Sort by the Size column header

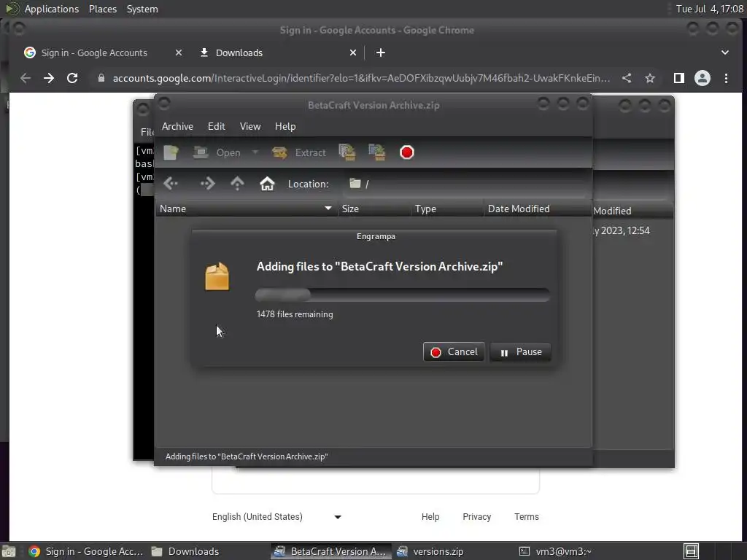point(374,209)
